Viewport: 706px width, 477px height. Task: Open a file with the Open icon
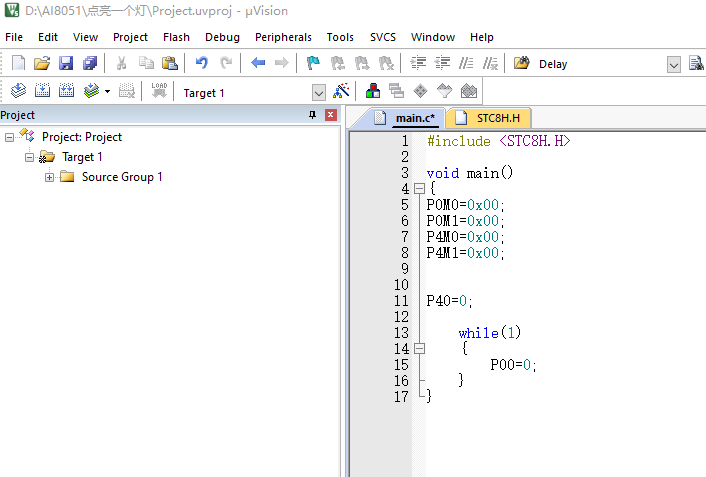click(42, 63)
